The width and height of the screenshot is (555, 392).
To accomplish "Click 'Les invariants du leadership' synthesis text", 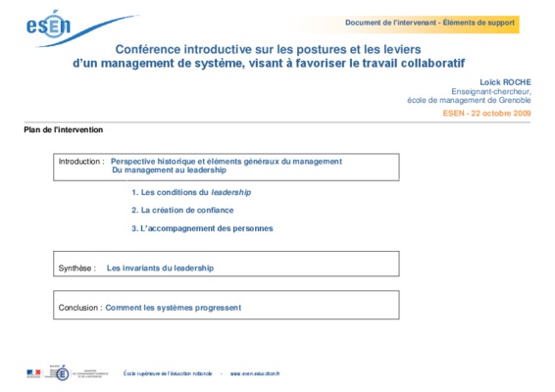I will pyautogui.click(x=160, y=269).
